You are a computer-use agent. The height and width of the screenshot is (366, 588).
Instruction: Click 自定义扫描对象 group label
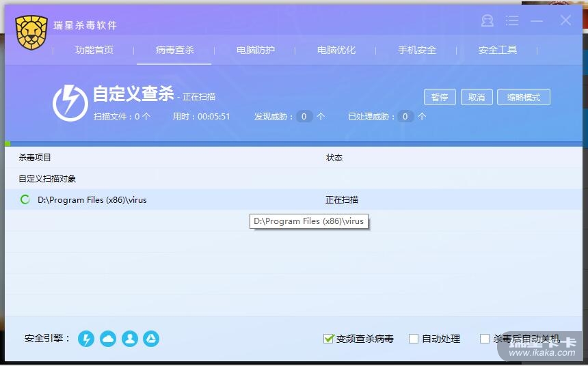47,179
